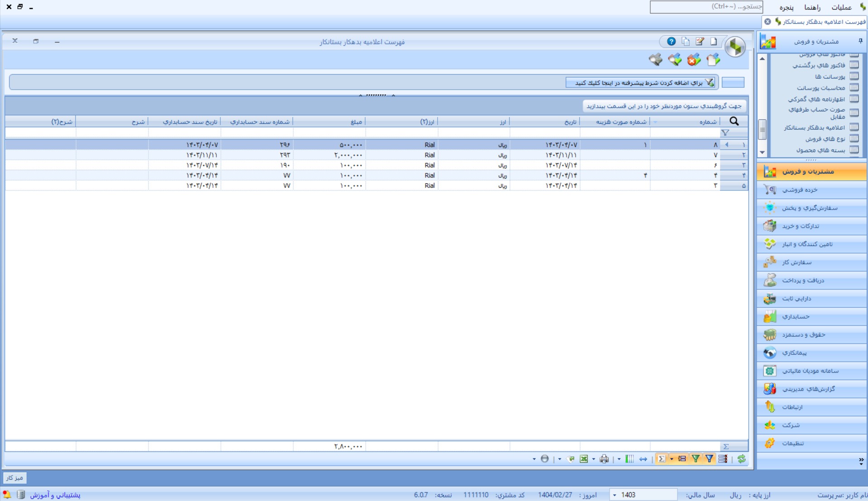868x501 pixels.
Task: Click the ميز كار taskbar button
Action: point(15,477)
